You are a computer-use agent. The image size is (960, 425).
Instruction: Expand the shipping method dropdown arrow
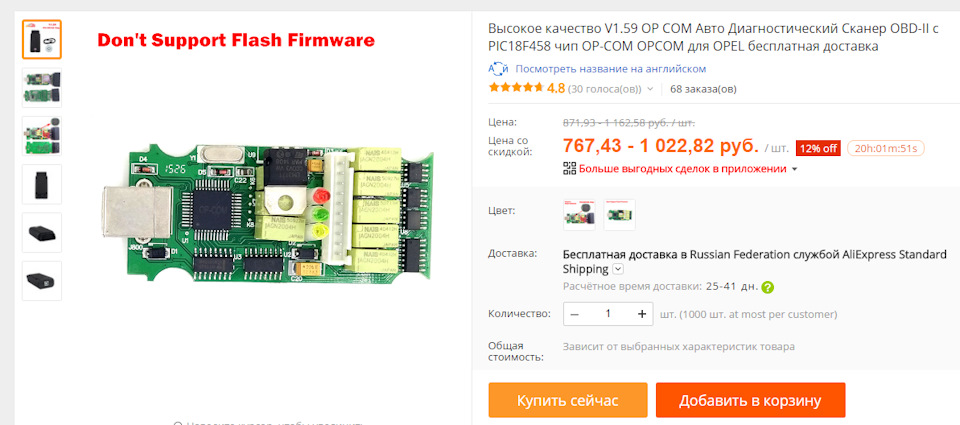618,269
